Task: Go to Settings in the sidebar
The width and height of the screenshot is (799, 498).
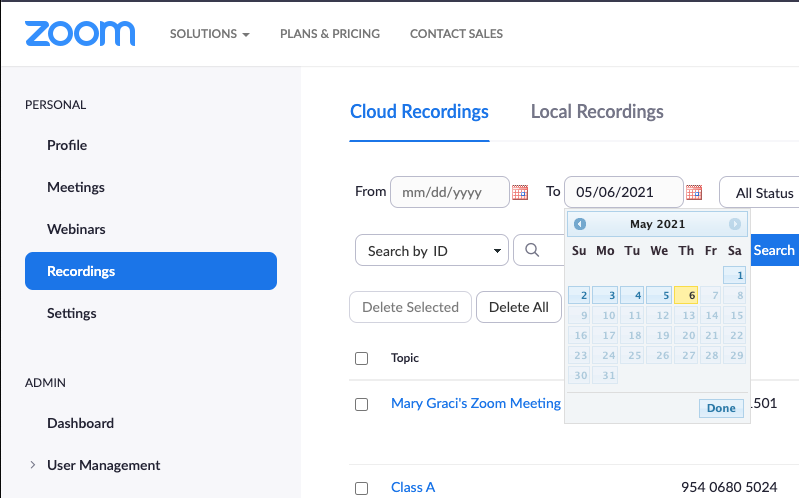Action: (x=72, y=313)
